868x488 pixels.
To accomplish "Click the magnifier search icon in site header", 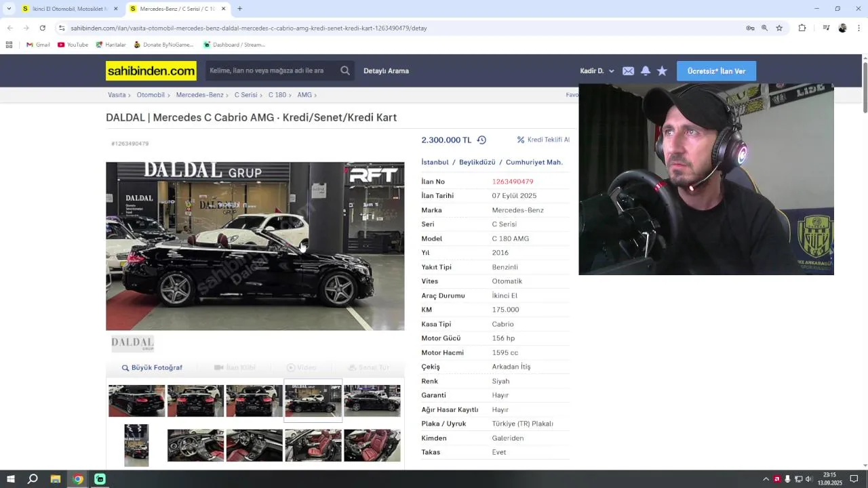I will [345, 70].
